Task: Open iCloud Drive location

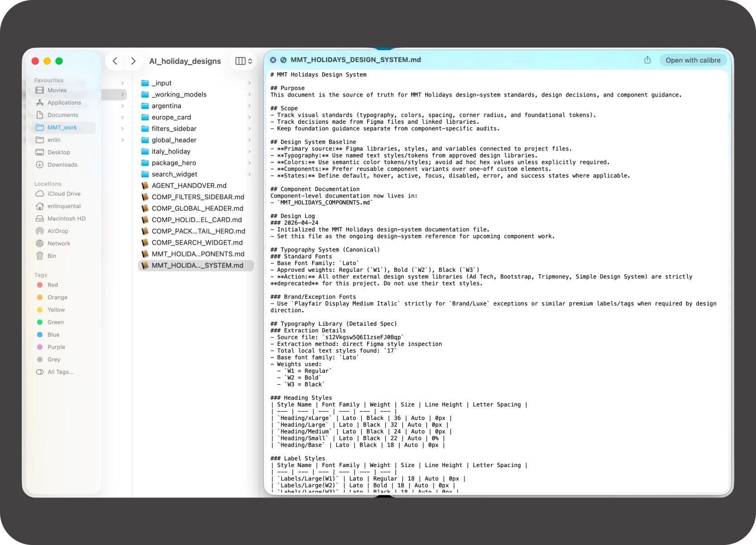Action: 63,193
